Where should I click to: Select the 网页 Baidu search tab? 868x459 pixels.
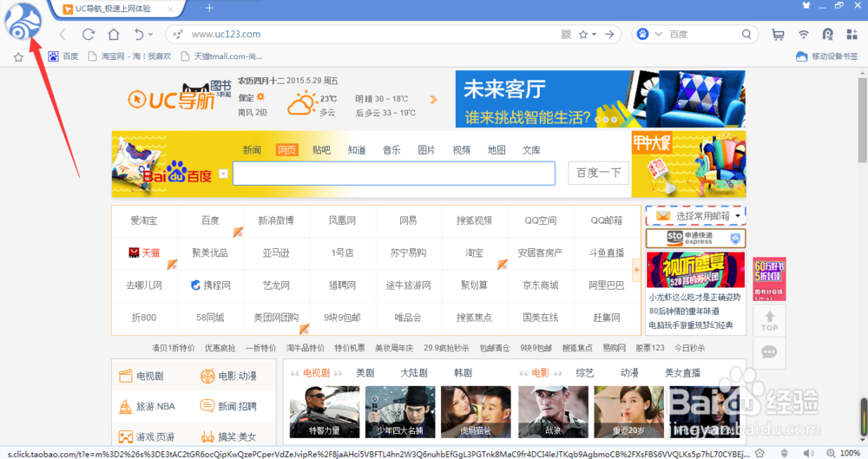(286, 150)
